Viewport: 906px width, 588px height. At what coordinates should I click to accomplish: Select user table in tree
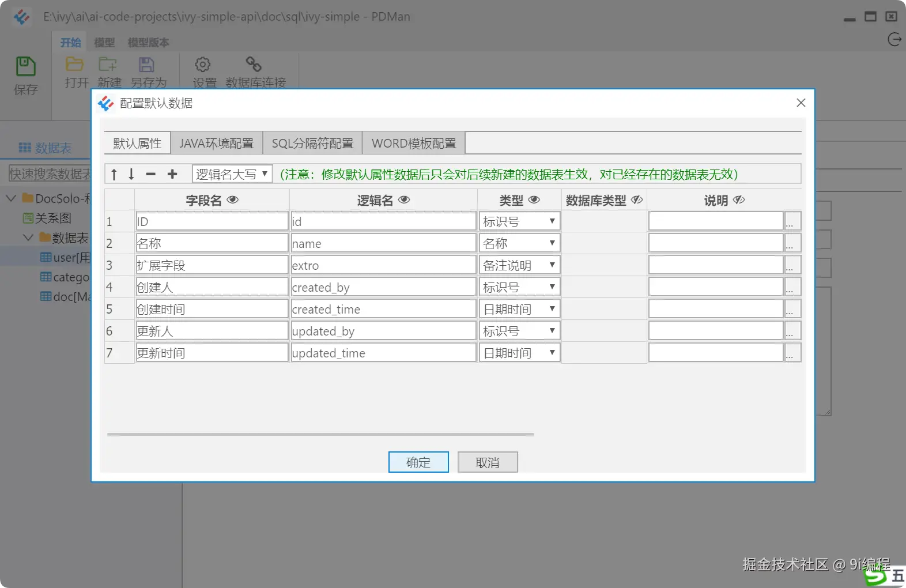[65, 257]
